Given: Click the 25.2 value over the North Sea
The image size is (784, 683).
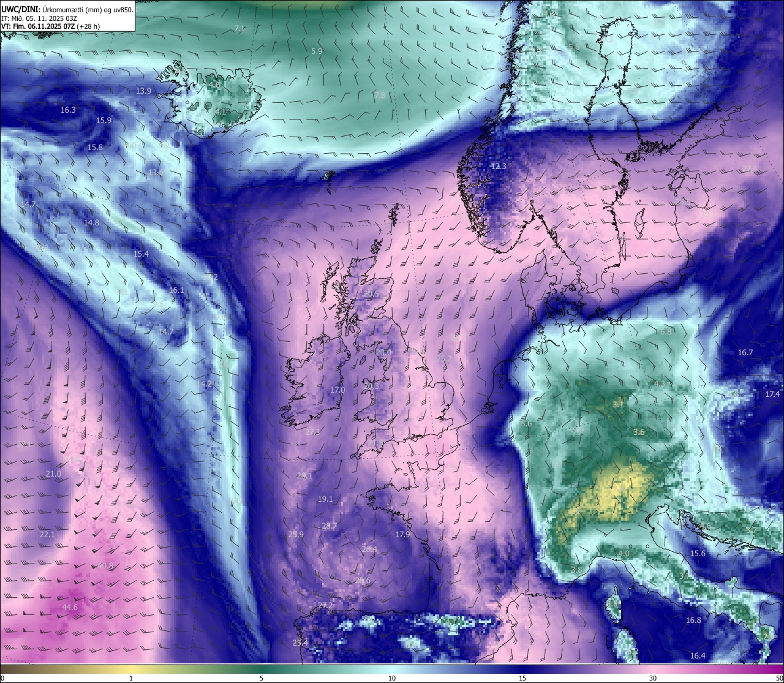Looking at the screenshot, I should tap(444, 359).
